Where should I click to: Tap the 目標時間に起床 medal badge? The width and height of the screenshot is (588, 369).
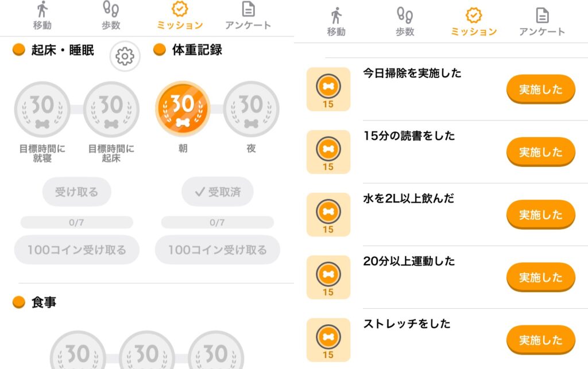coord(111,110)
